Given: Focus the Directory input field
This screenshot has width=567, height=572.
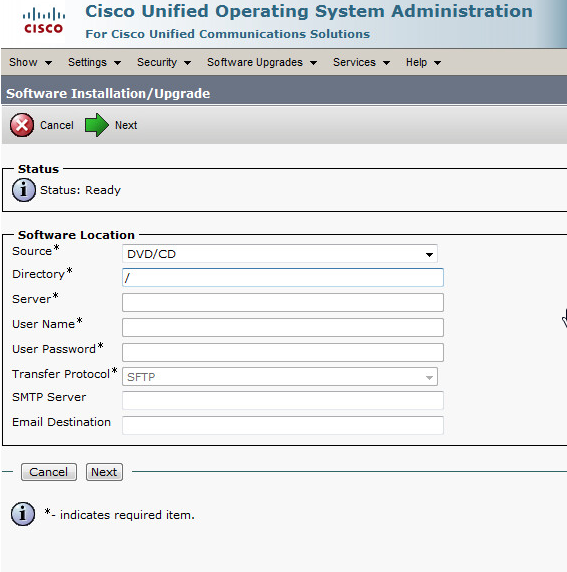Looking at the screenshot, I should tap(283, 278).
